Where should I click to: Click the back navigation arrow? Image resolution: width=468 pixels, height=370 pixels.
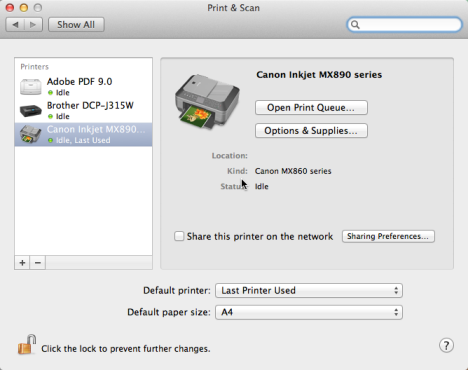15,25
